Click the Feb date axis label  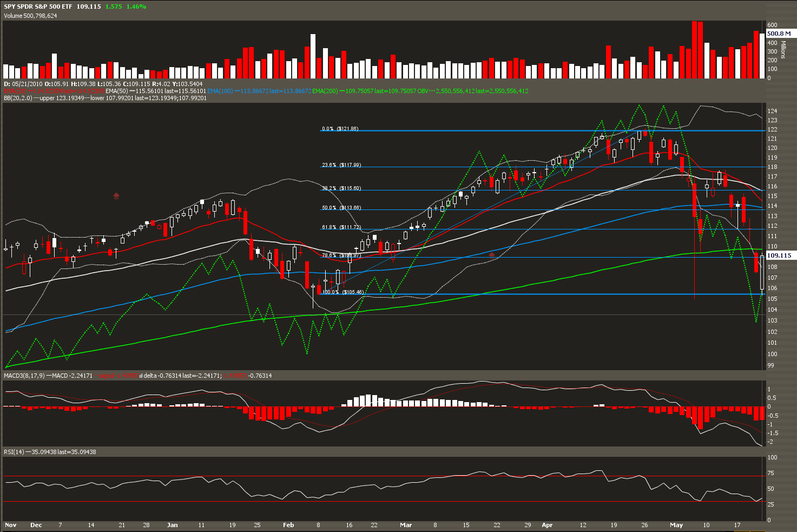coord(288,525)
